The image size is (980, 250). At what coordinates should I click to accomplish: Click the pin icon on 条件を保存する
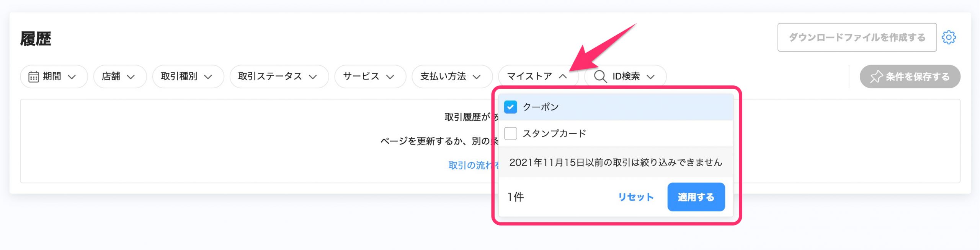pyautogui.click(x=877, y=76)
